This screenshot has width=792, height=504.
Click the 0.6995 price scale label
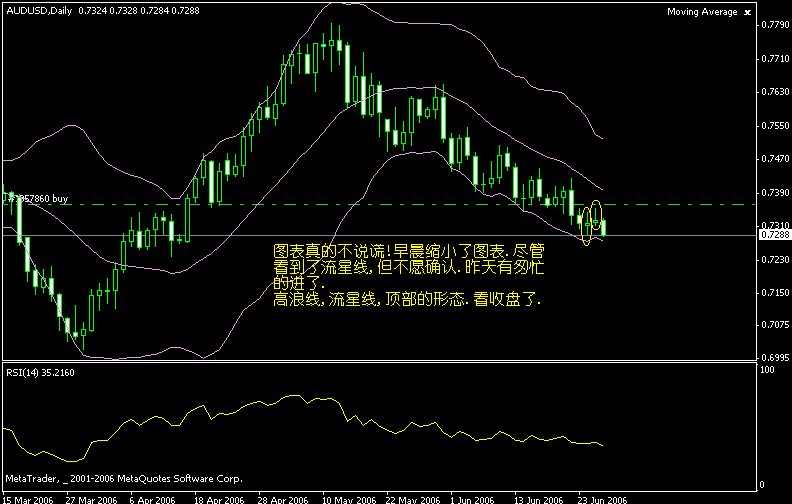pos(775,357)
